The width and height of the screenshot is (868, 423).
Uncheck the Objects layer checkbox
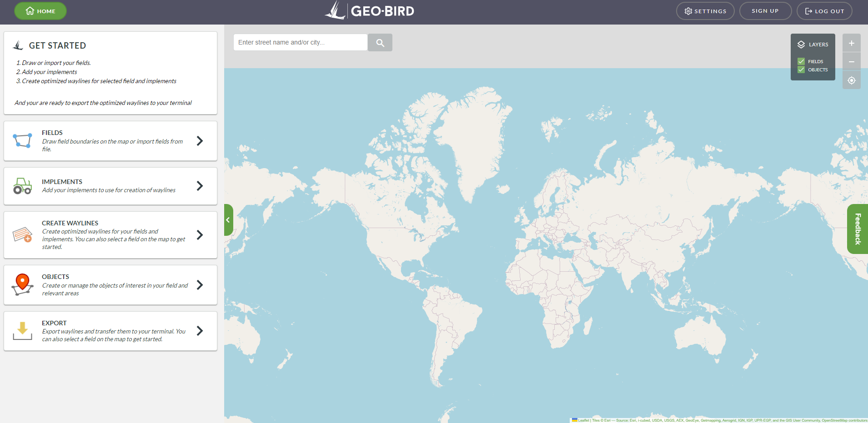(801, 70)
